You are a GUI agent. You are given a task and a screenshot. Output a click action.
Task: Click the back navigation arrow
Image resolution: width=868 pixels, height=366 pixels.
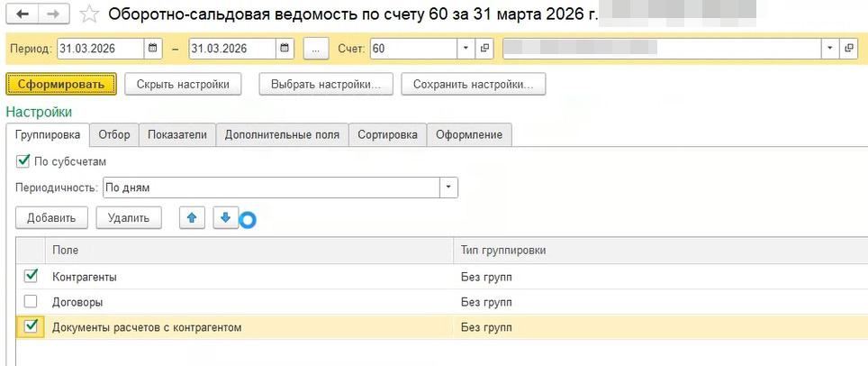tap(22, 14)
